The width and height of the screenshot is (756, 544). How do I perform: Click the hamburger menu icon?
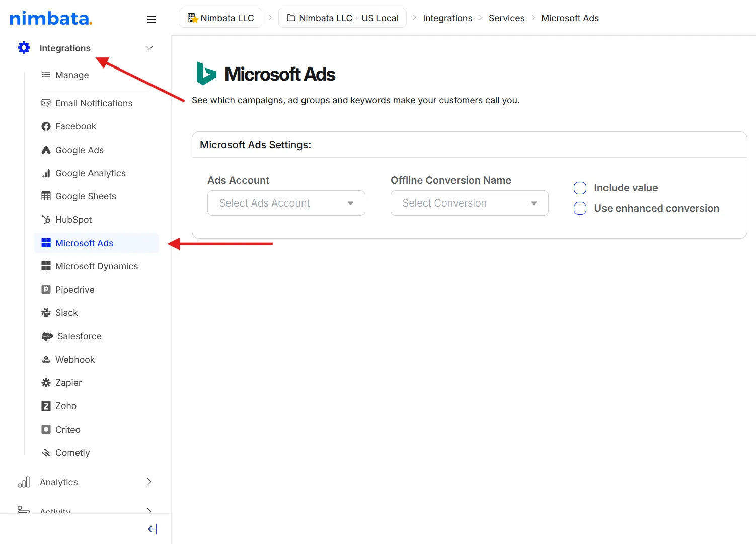coord(151,19)
